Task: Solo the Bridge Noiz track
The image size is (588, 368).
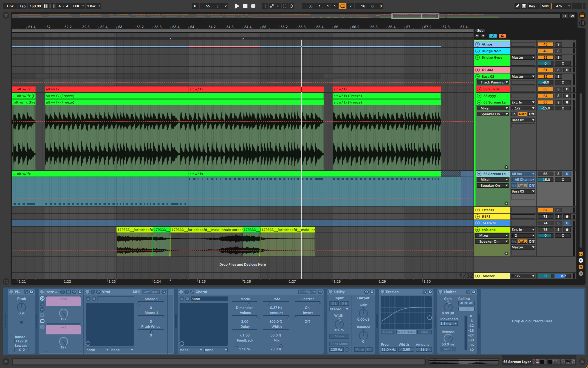Action: coord(558,51)
